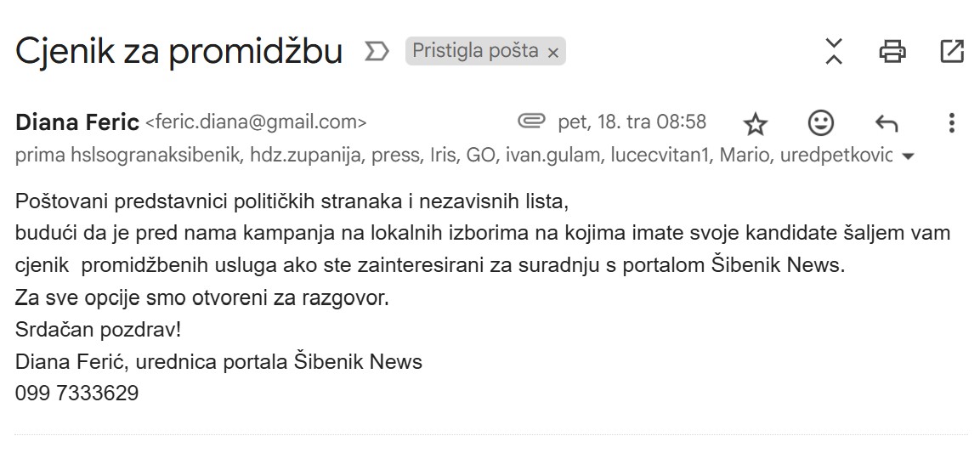Reply to Diana Feric's email

coord(887,124)
